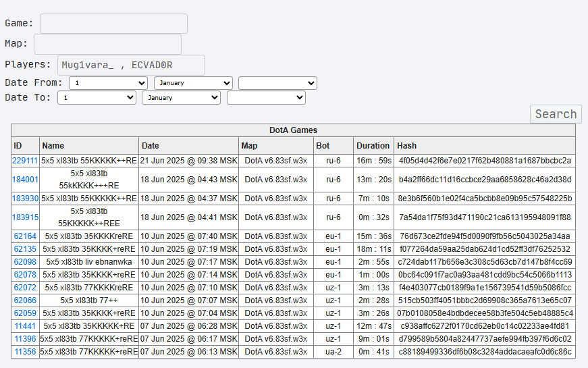
Task: Click the Bot column header
Action: (x=333, y=146)
